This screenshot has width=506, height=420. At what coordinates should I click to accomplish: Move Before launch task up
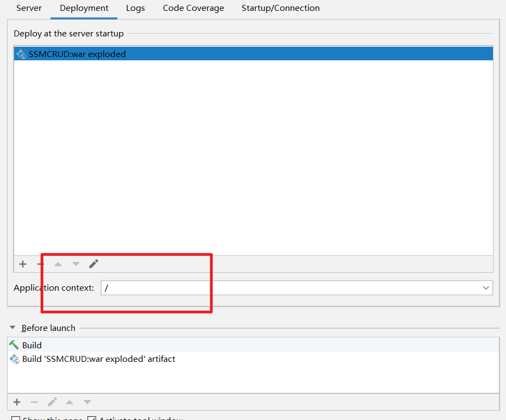click(69, 402)
